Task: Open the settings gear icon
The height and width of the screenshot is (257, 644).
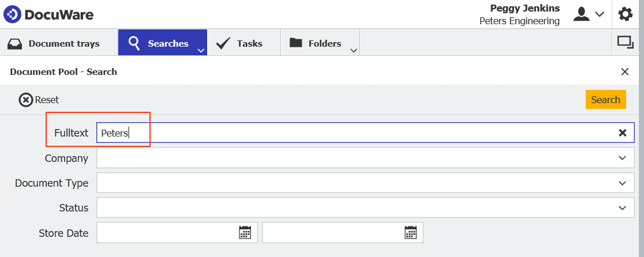Action: point(626,14)
